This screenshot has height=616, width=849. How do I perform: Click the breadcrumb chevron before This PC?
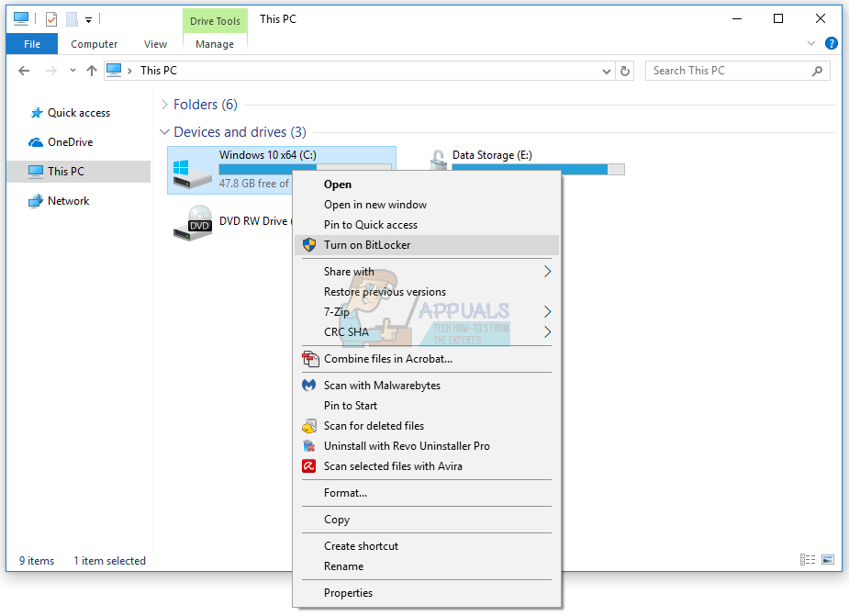click(130, 71)
